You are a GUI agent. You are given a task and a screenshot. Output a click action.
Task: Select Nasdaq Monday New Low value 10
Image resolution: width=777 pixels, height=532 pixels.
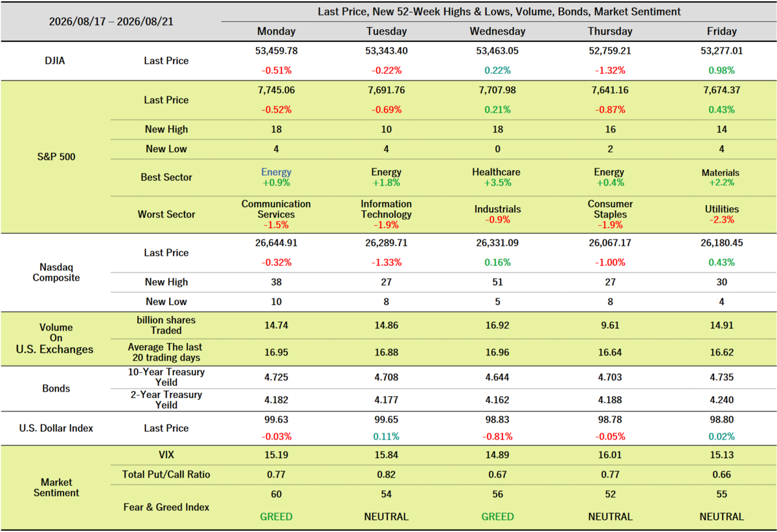pos(276,302)
